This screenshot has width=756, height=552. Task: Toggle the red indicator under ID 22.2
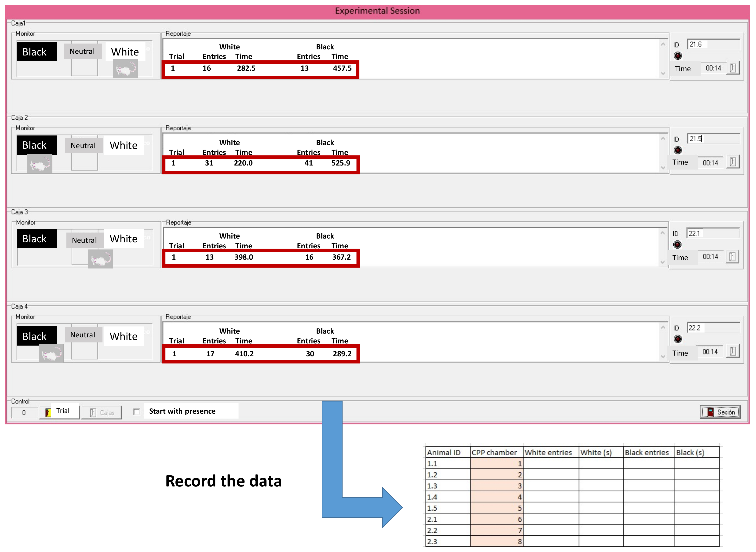[x=678, y=339]
